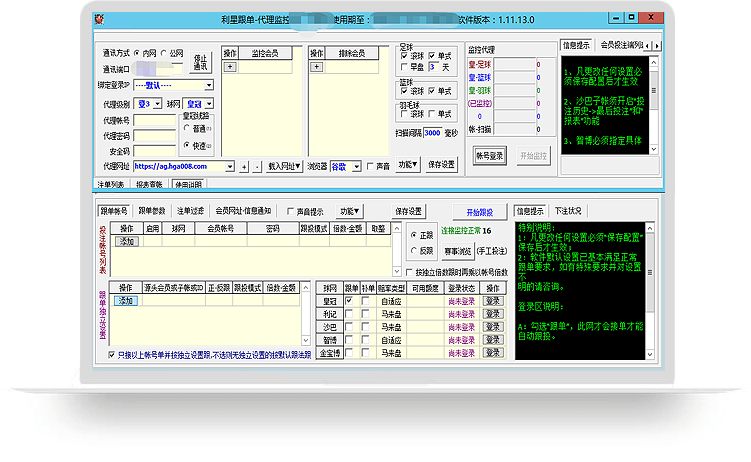
Task: Click plus button under 排除会员 list
Action: click(316, 67)
